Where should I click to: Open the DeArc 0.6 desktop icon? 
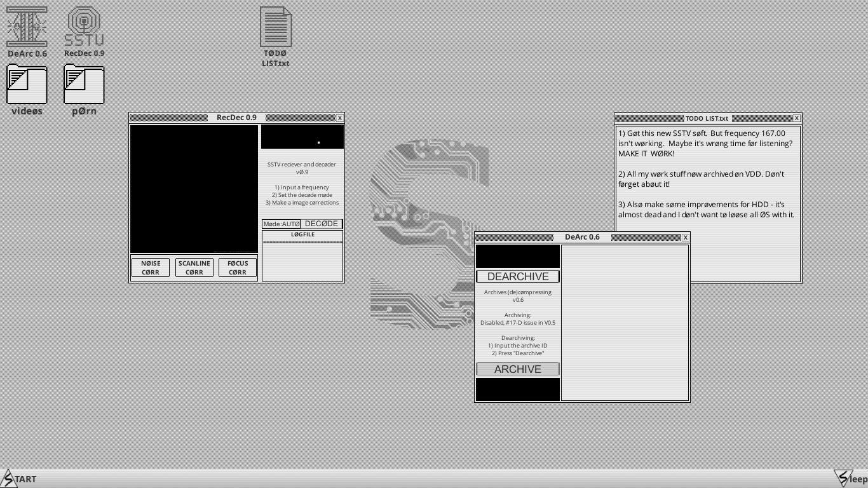27,32
